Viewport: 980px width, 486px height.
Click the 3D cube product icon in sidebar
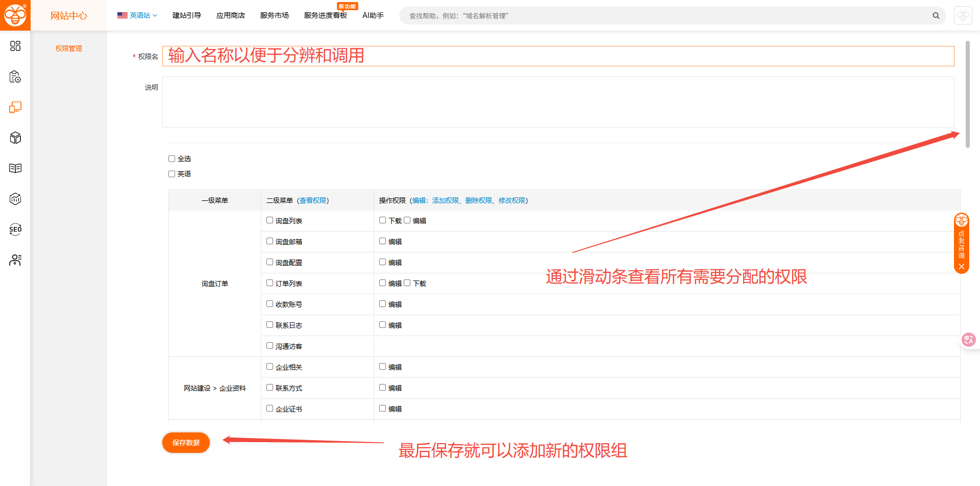pyautogui.click(x=15, y=138)
